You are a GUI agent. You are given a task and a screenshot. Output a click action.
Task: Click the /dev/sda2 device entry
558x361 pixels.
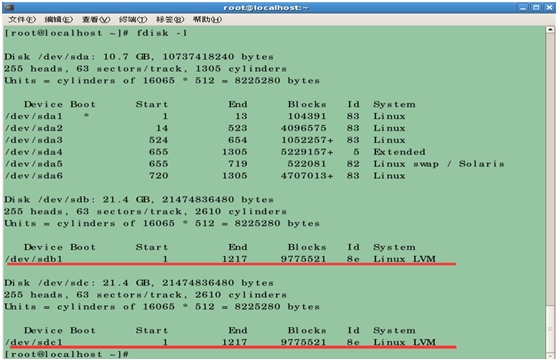click(x=34, y=128)
